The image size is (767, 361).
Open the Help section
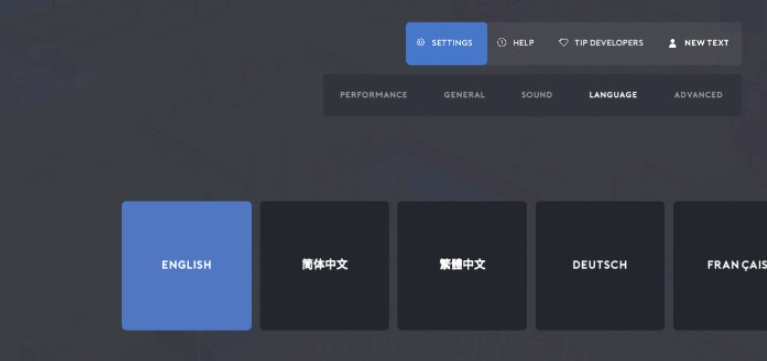[516, 43]
